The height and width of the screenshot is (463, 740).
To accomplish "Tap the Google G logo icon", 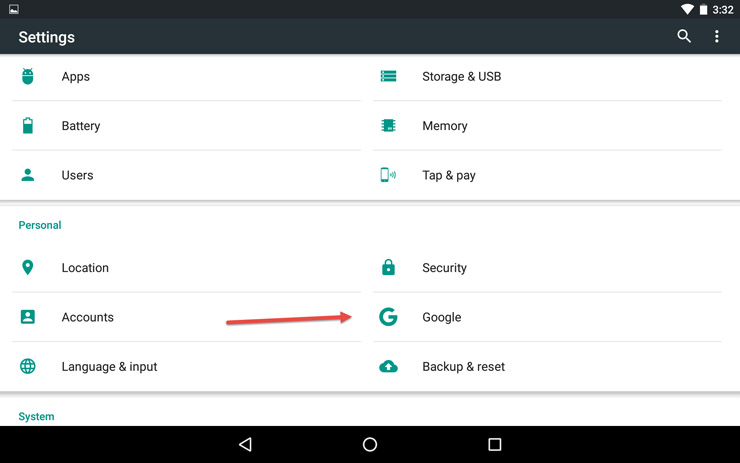I will tap(388, 317).
